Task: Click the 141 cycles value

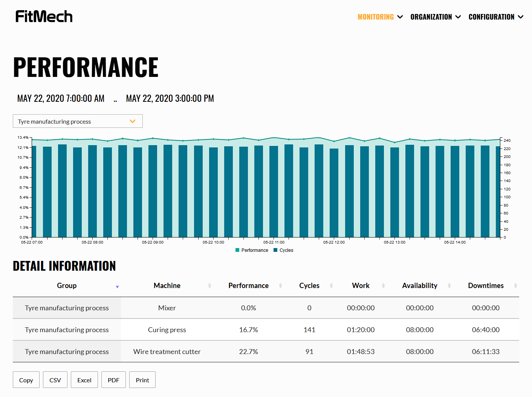Action: click(309, 330)
